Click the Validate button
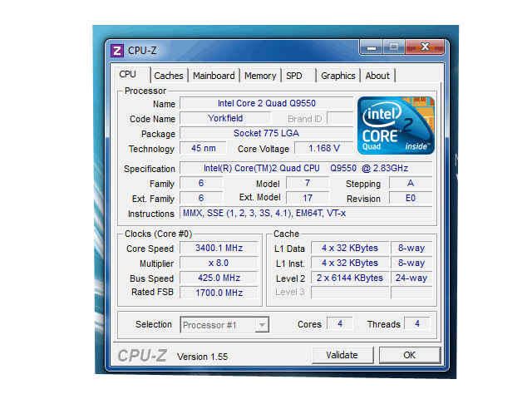The width and height of the screenshot is (532, 399). coord(342,355)
